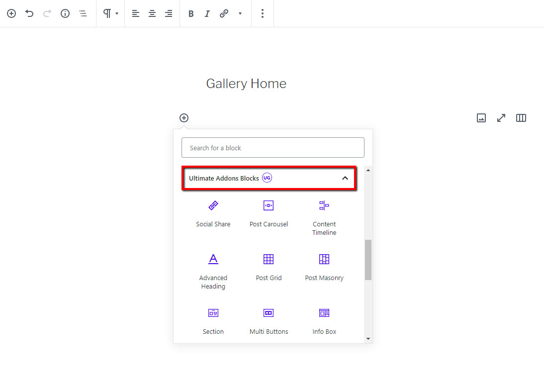Viewport: 544px width, 392px height.
Task: Click the Add block icon in top toolbar
Action: [11, 13]
